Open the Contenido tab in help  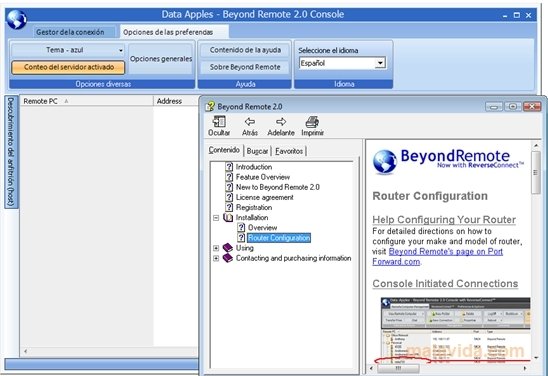(x=224, y=150)
